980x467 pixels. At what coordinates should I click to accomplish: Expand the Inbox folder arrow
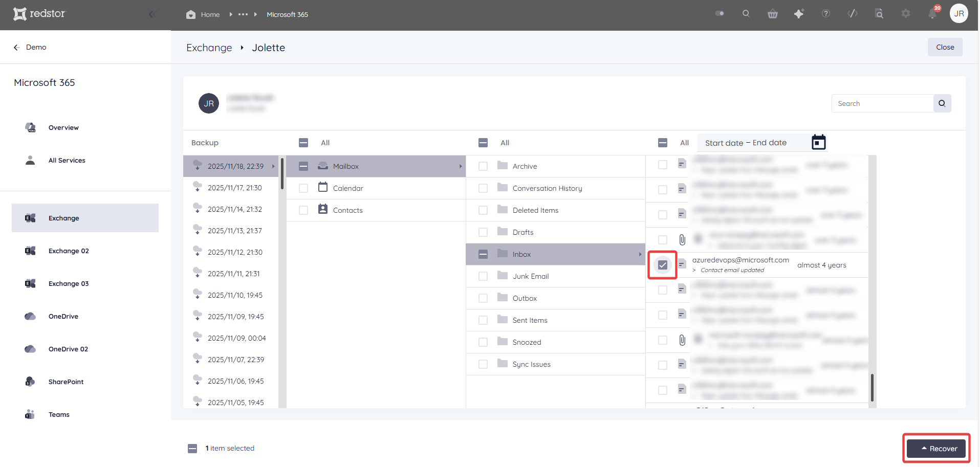click(640, 254)
